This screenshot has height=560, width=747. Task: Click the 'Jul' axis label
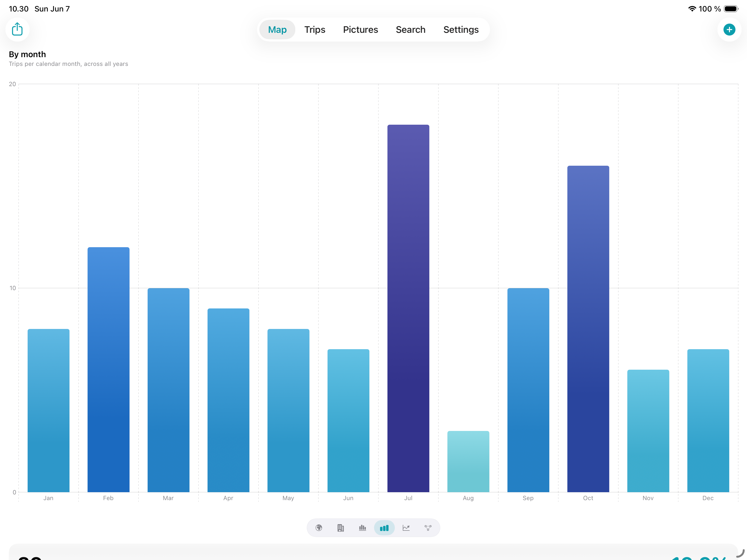tap(408, 498)
